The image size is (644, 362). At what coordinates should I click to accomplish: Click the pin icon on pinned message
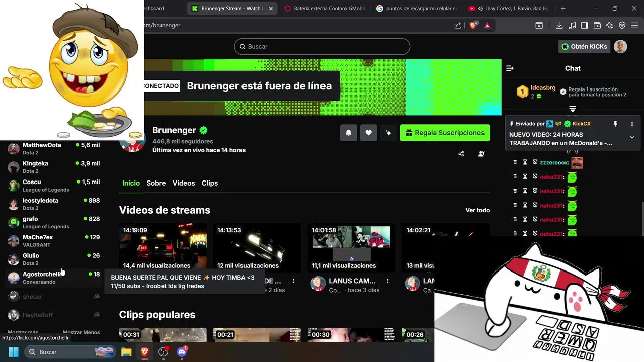[x=615, y=124]
